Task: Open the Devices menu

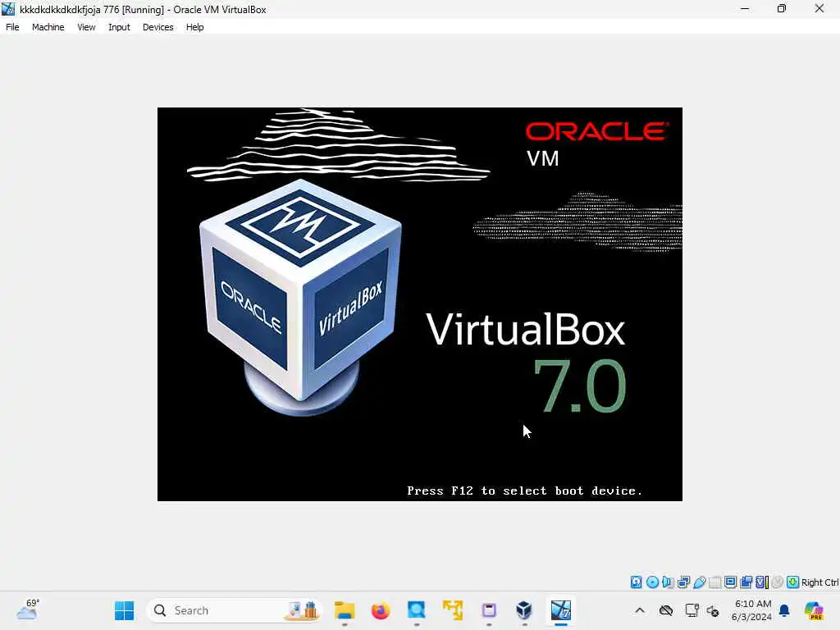Action: point(158,27)
